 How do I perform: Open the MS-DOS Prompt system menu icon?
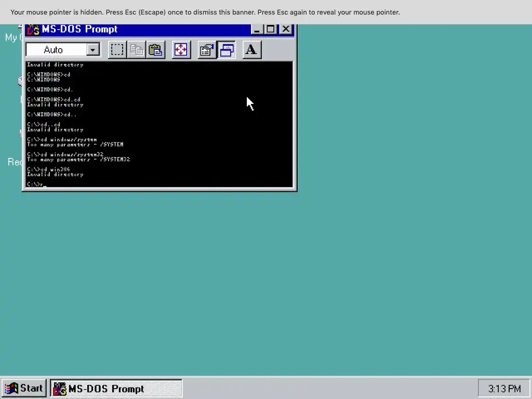[x=33, y=30]
